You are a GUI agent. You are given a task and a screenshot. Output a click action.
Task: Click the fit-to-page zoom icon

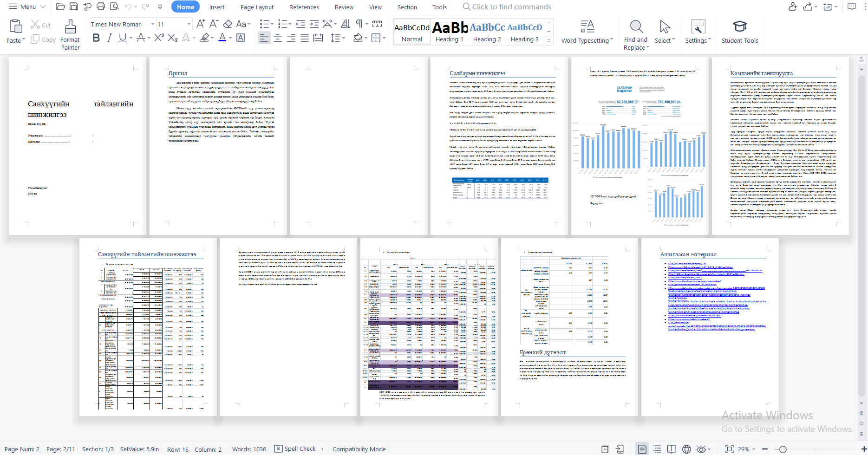729,449
